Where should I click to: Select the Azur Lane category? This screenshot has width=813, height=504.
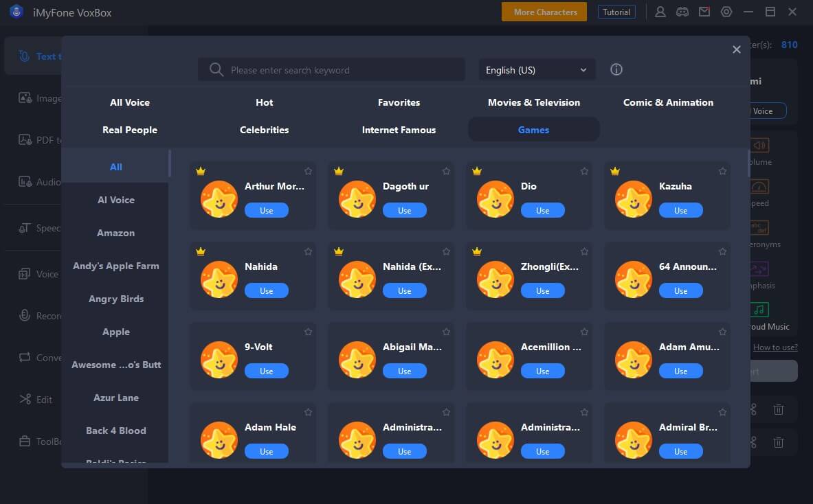[115, 398]
